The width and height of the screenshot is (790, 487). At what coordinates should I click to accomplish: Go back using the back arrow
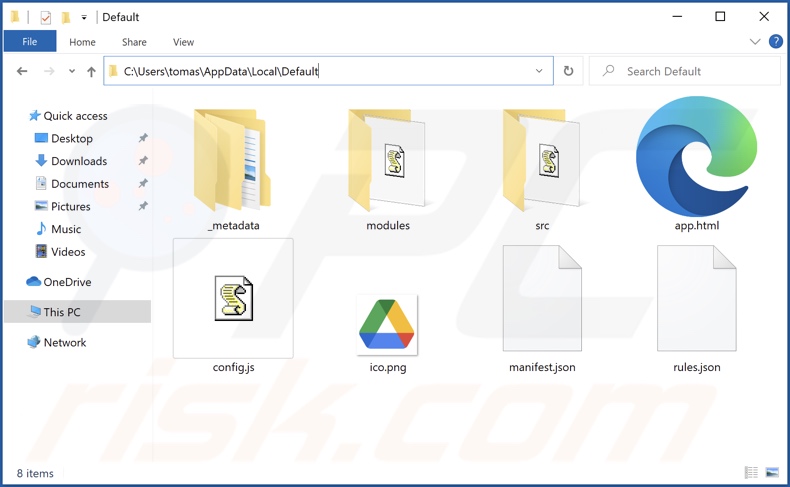22,71
